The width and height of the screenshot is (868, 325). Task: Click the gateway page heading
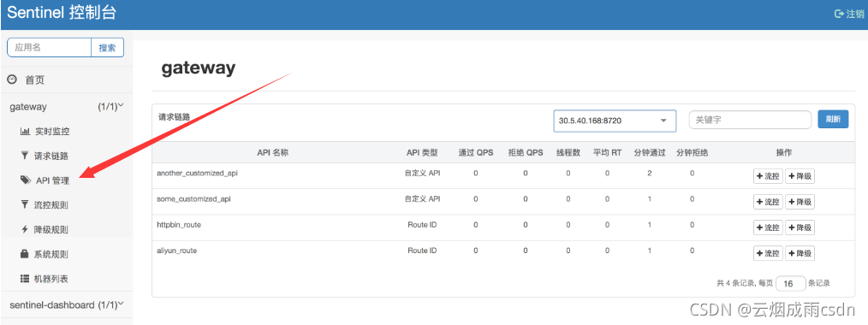[199, 68]
